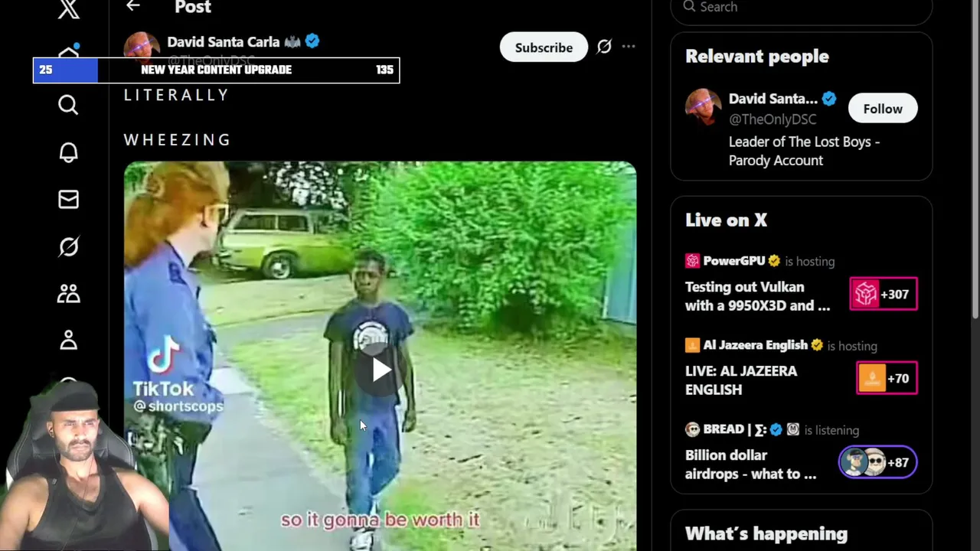This screenshot has width=980, height=551.
Task: Click the Grok icon next to Subscribe
Action: point(604,47)
